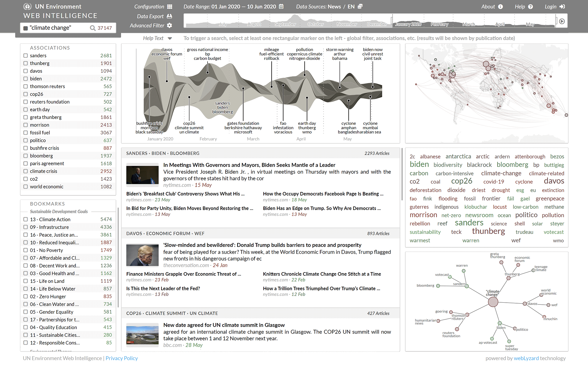Click 'greenpeace' in the tag cloud
The height and width of the screenshot is (368, 588).
pos(550,198)
